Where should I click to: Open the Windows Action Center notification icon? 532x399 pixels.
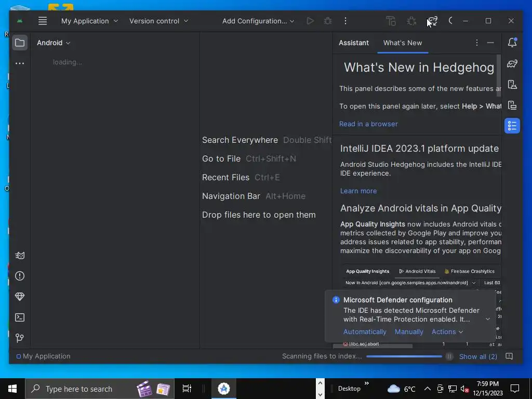point(515,389)
